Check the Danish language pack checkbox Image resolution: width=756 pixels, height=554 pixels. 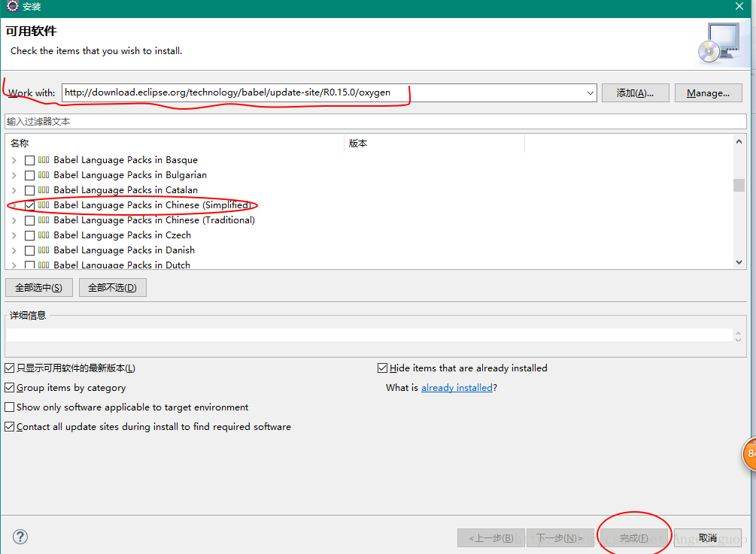pyautogui.click(x=29, y=250)
